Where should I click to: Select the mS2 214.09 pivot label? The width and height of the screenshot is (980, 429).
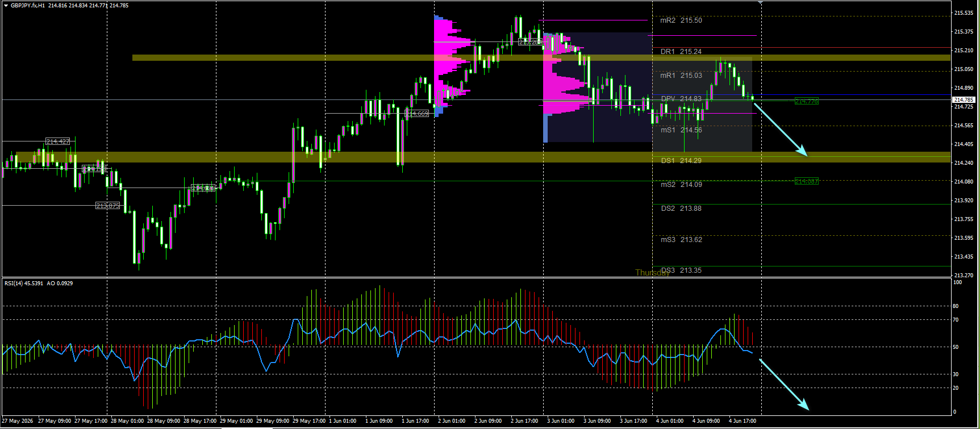point(681,185)
